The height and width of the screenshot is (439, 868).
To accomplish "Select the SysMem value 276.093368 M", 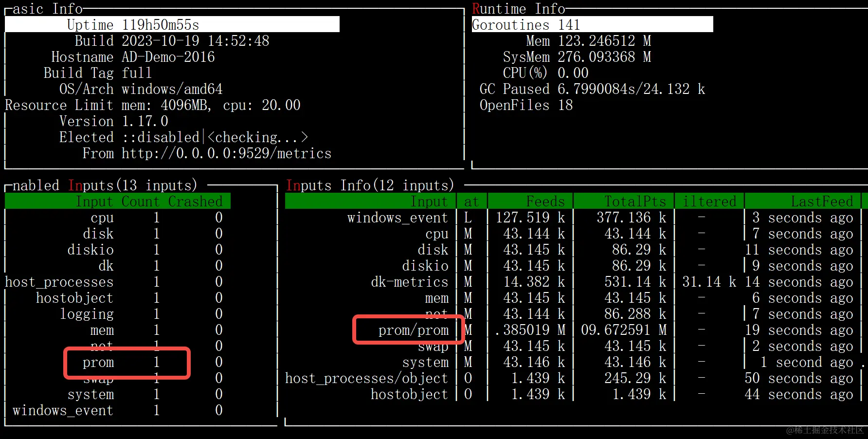I will click(x=604, y=56).
